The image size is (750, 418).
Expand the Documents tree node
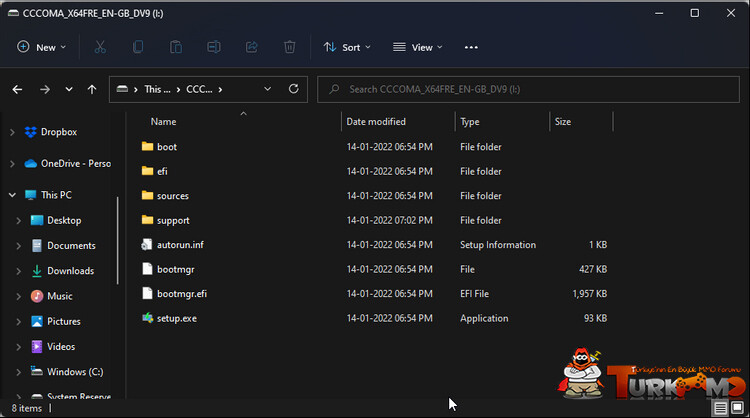pos(19,246)
